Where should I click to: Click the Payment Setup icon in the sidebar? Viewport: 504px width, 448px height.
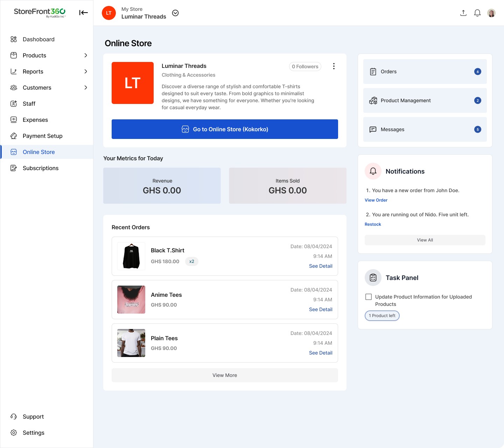(14, 136)
